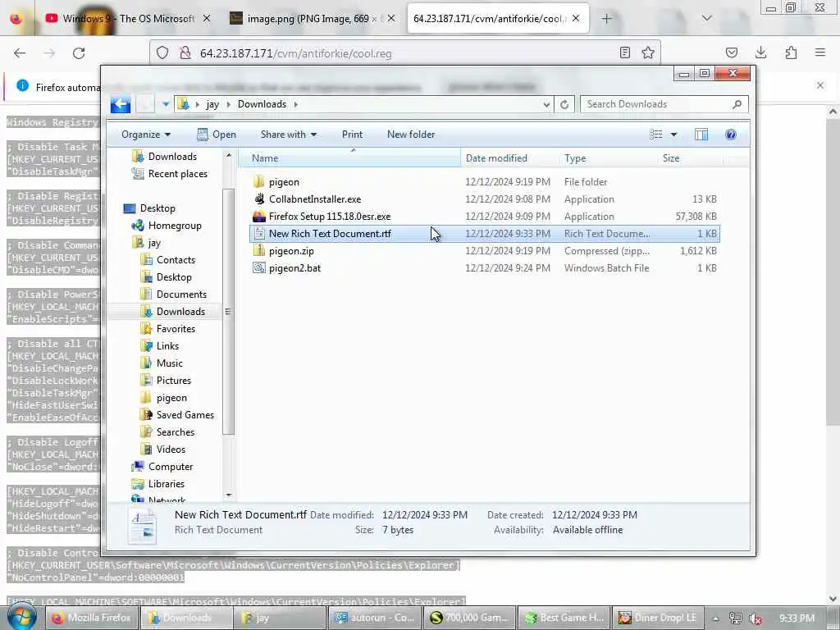Open Firefox list all tabs dropdown
Screen dimensions: 840x630
(x=706, y=19)
